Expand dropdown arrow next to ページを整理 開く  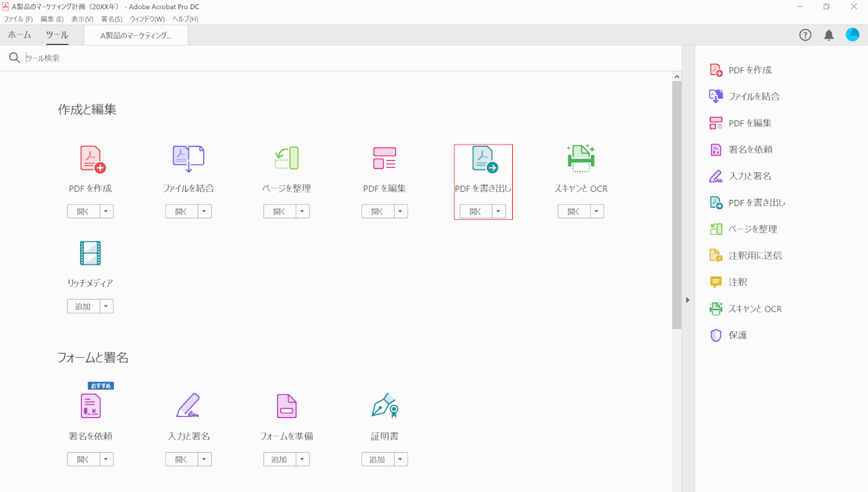click(x=302, y=212)
